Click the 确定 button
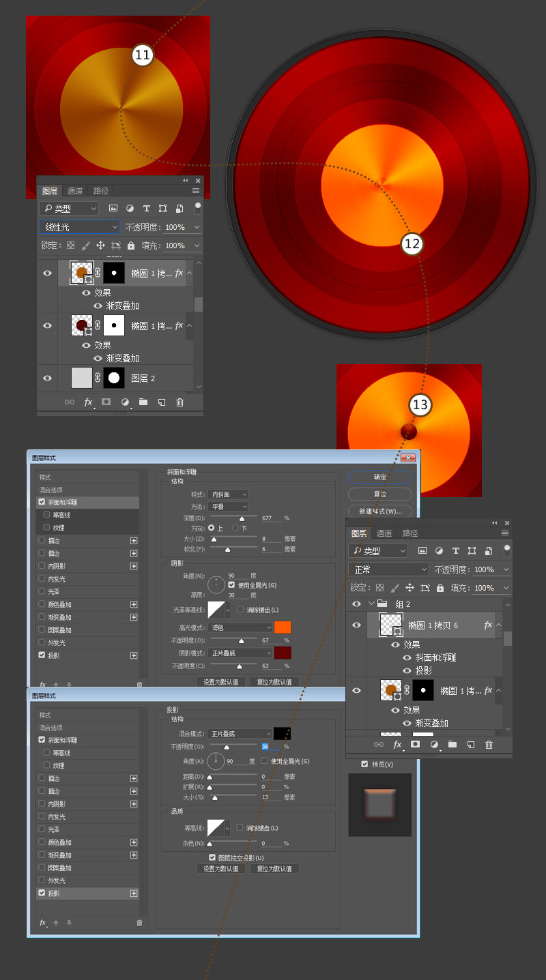The image size is (546, 980). pyautogui.click(x=379, y=477)
